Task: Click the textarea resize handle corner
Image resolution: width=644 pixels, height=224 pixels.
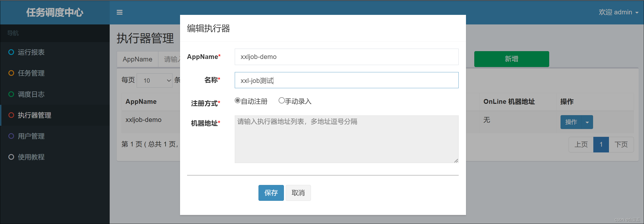Action: (456, 161)
